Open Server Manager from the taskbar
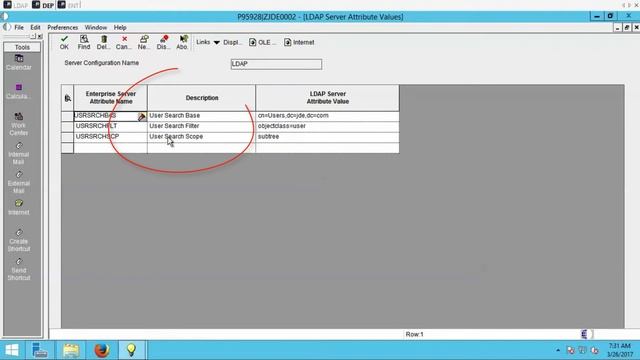 [40, 350]
